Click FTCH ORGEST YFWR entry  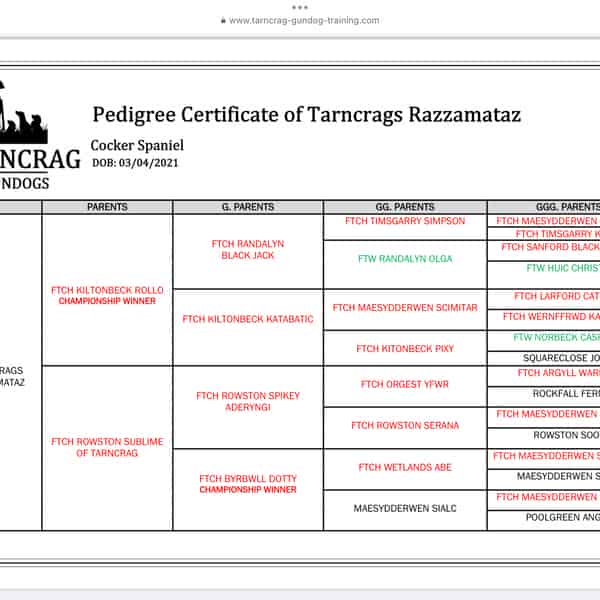405,384
